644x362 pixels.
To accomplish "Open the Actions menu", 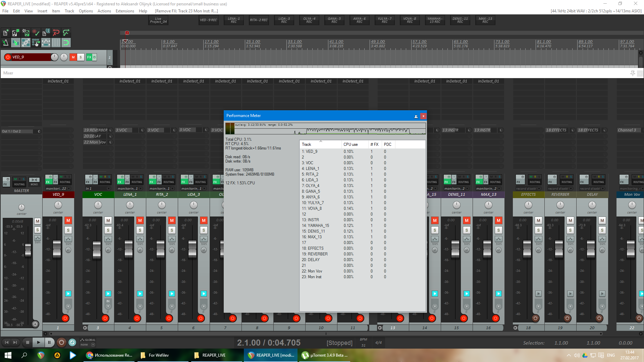I will (x=104, y=11).
